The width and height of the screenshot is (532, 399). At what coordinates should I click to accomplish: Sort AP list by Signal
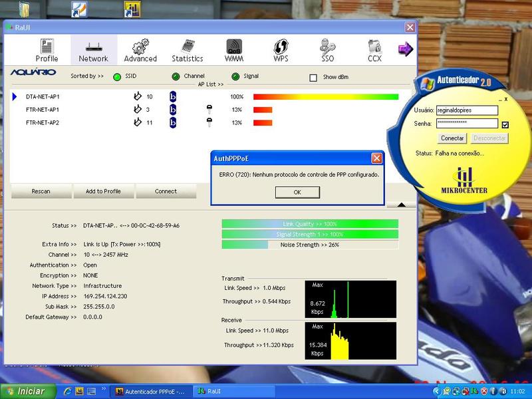coord(235,76)
